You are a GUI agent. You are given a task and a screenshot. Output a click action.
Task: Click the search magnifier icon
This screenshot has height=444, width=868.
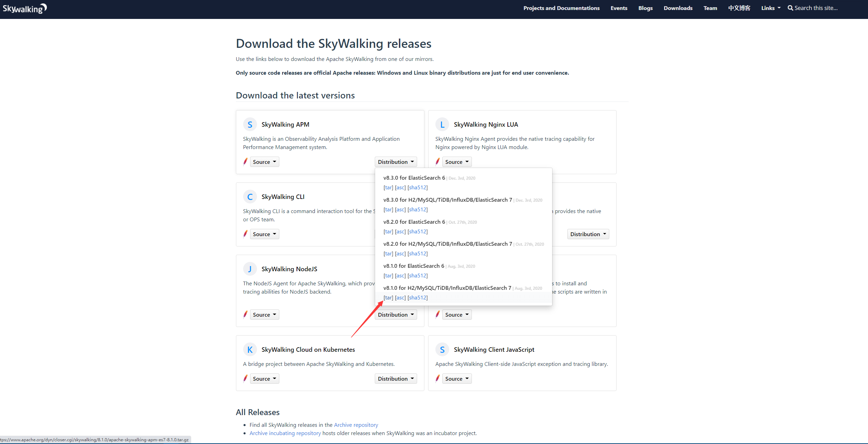tap(790, 8)
